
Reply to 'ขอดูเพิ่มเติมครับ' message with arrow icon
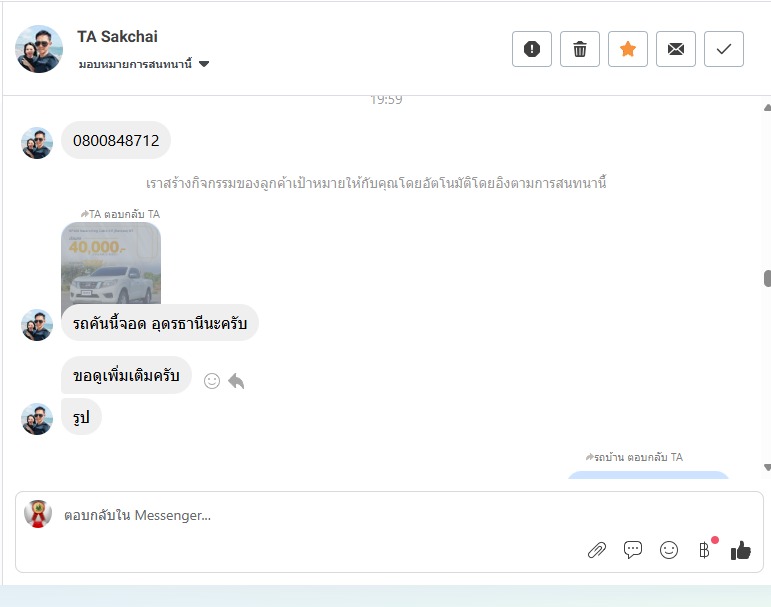click(237, 381)
